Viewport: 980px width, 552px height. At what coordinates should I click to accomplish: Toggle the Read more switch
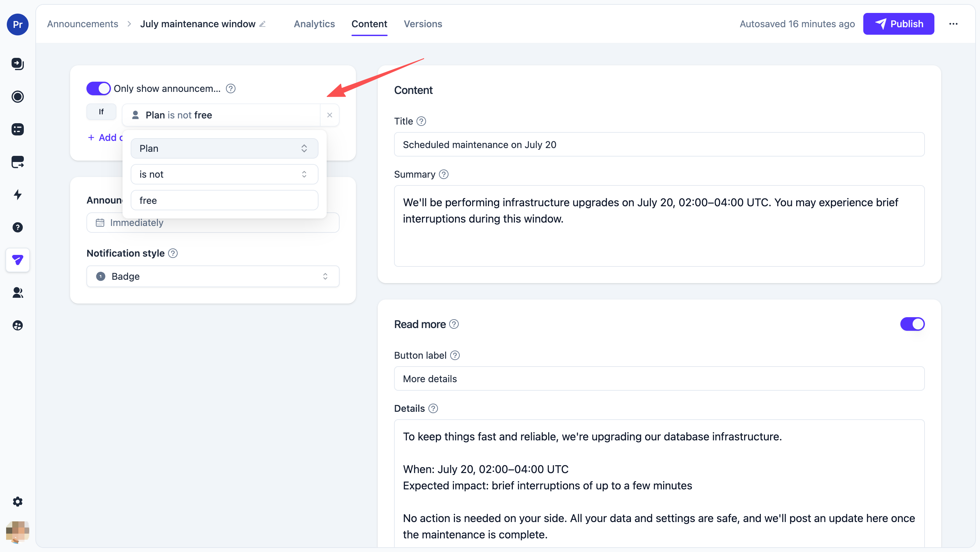coord(912,324)
